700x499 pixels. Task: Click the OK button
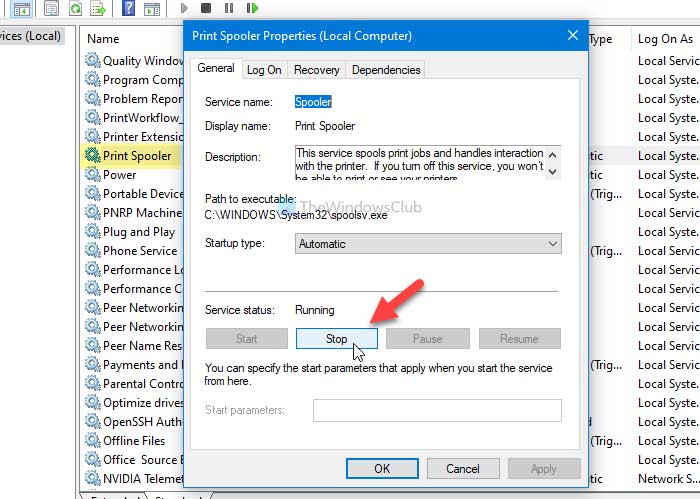tap(382, 469)
